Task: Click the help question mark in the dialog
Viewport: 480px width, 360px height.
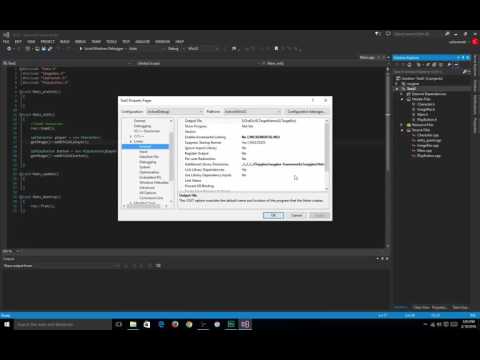Action: (313, 100)
